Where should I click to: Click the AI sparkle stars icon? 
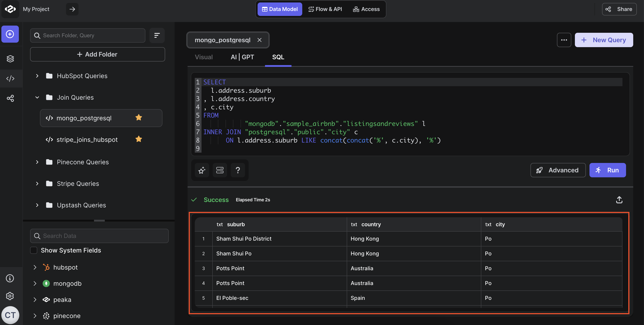(202, 170)
